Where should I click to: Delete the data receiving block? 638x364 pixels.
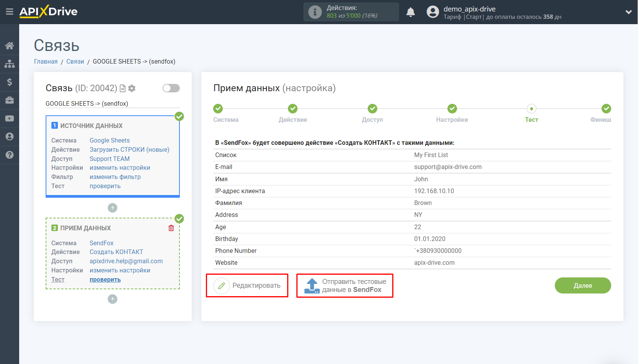click(171, 228)
